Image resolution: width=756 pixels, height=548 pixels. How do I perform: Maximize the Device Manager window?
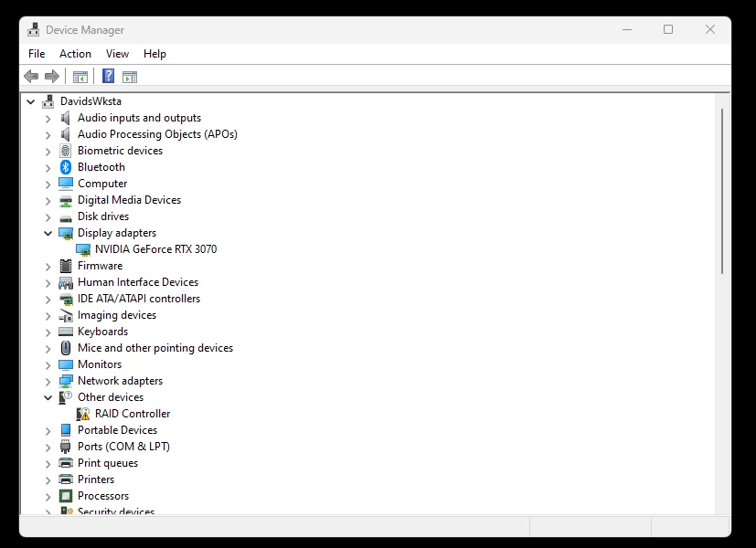click(x=668, y=29)
